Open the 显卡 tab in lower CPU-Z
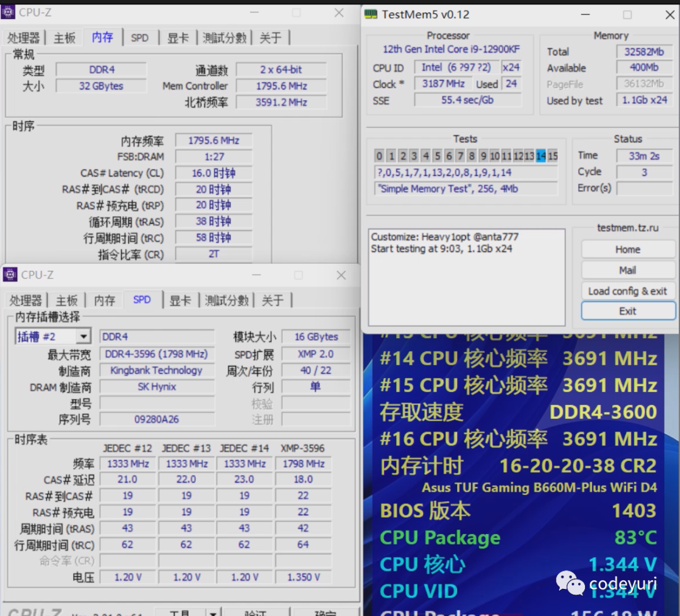The image size is (680, 616). [180, 300]
